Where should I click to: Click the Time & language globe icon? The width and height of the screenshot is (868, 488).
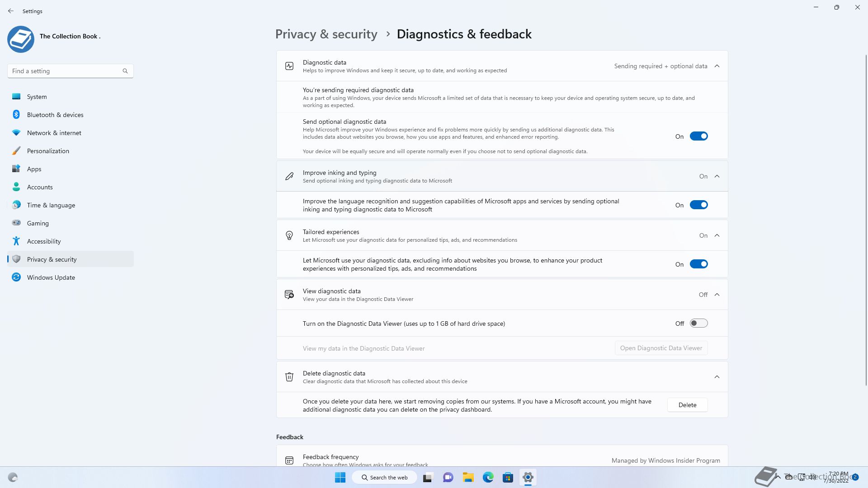click(x=16, y=205)
